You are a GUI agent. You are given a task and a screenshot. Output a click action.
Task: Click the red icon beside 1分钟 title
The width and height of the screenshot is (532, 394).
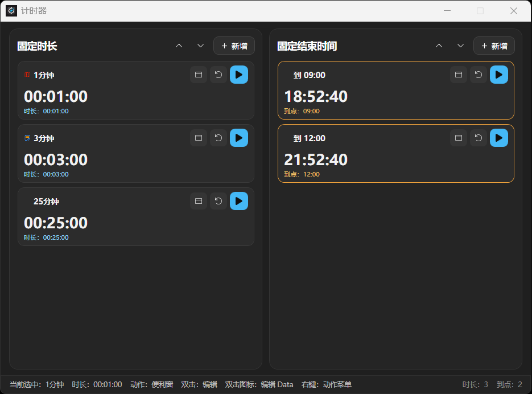(27, 75)
